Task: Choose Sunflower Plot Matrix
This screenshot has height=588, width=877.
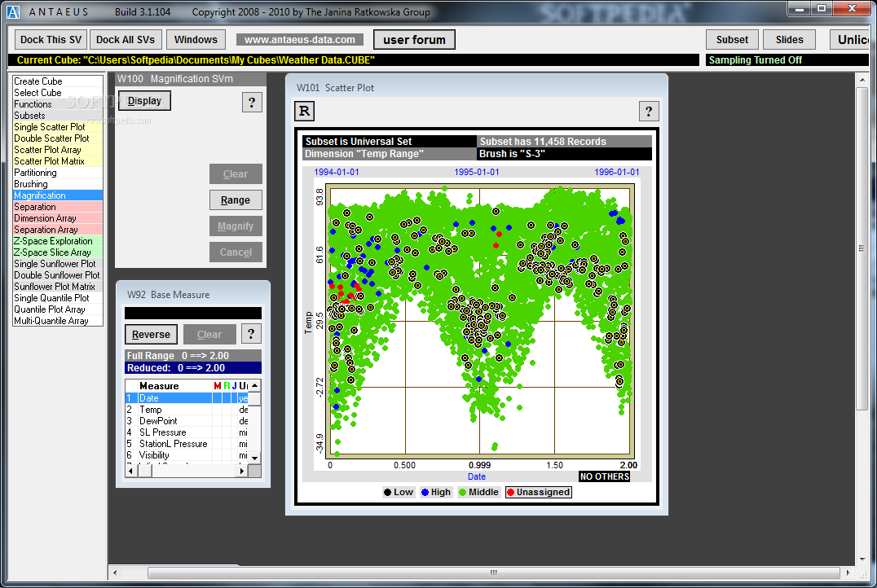Action: (58, 287)
